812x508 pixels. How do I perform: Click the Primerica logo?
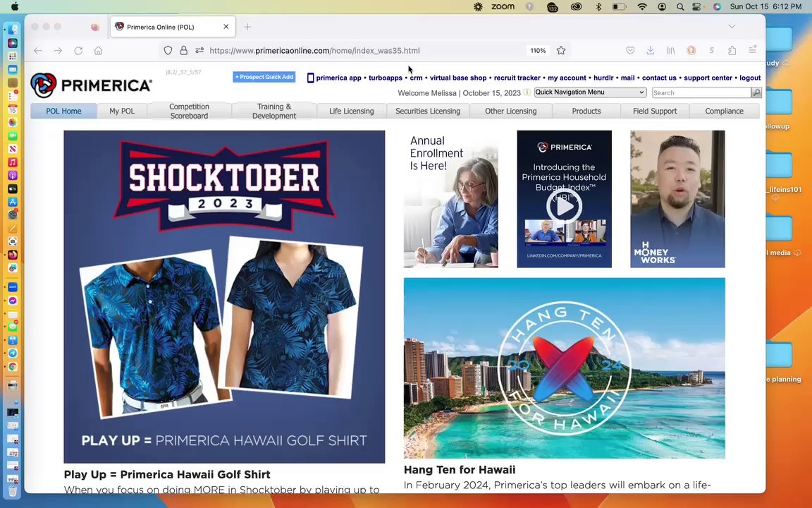[91, 85]
